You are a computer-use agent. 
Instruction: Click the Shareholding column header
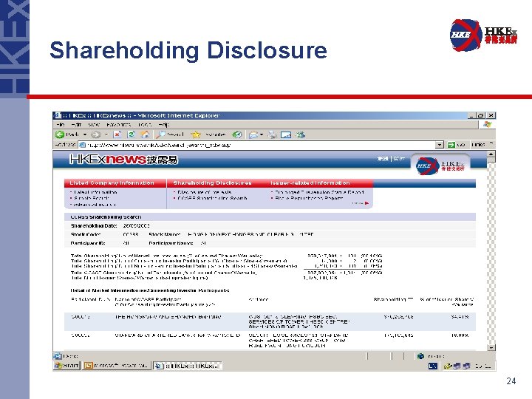pos(393,299)
